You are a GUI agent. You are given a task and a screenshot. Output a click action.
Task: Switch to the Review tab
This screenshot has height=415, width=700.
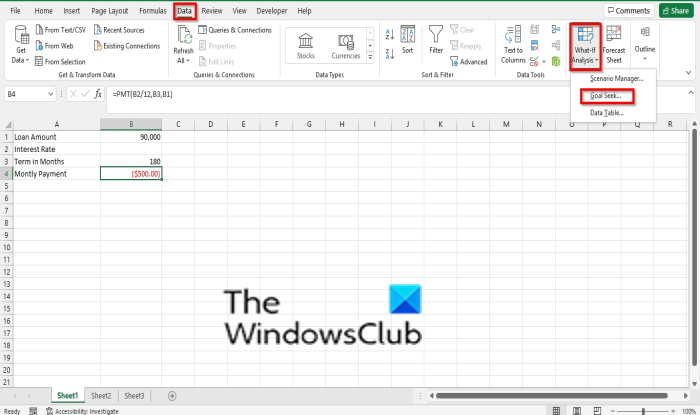(x=212, y=11)
